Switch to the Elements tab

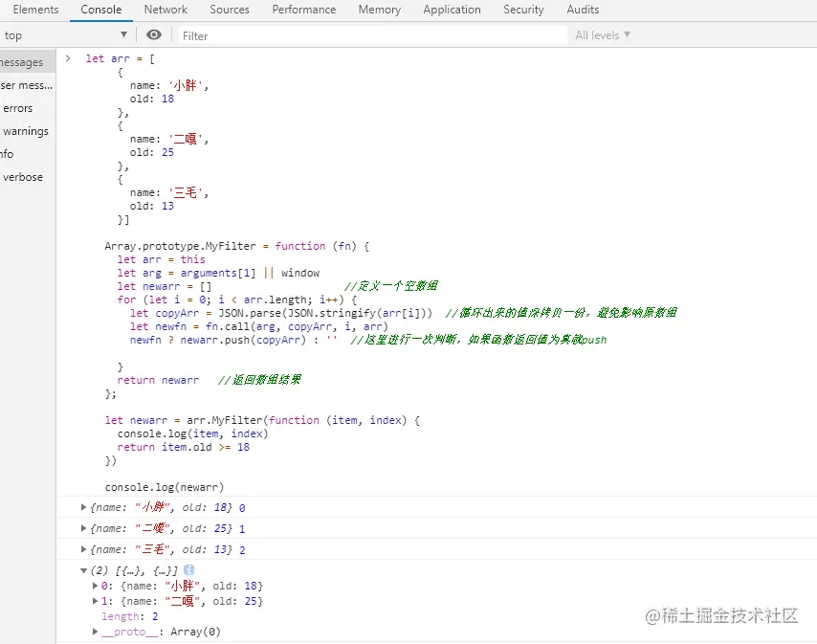[35, 10]
